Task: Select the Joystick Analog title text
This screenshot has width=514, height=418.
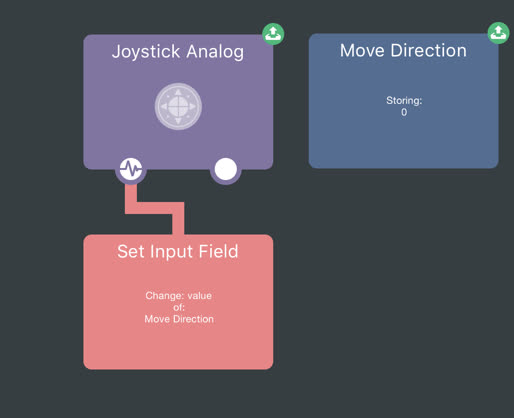Action: (178, 52)
